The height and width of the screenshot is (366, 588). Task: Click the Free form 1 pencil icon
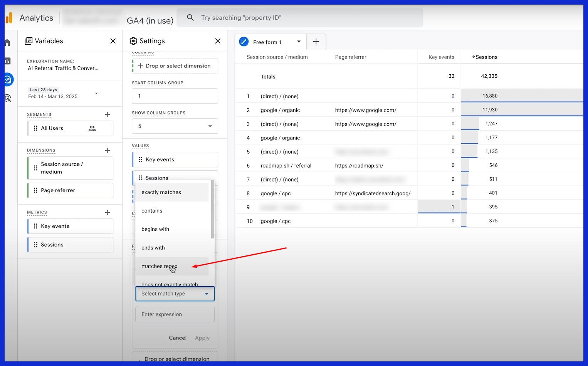click(244, 42)
